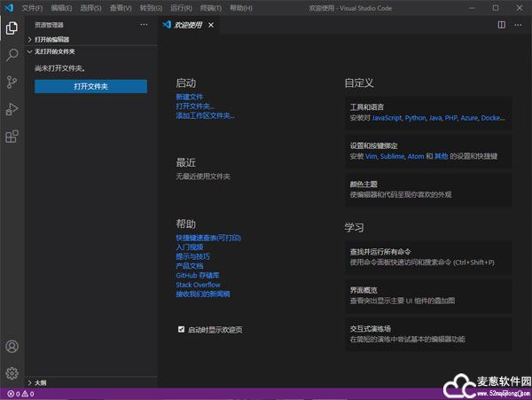Viewport: 532px width, 400px height.
Task: Open the Source Control view icon
Action: coord(12,82)
